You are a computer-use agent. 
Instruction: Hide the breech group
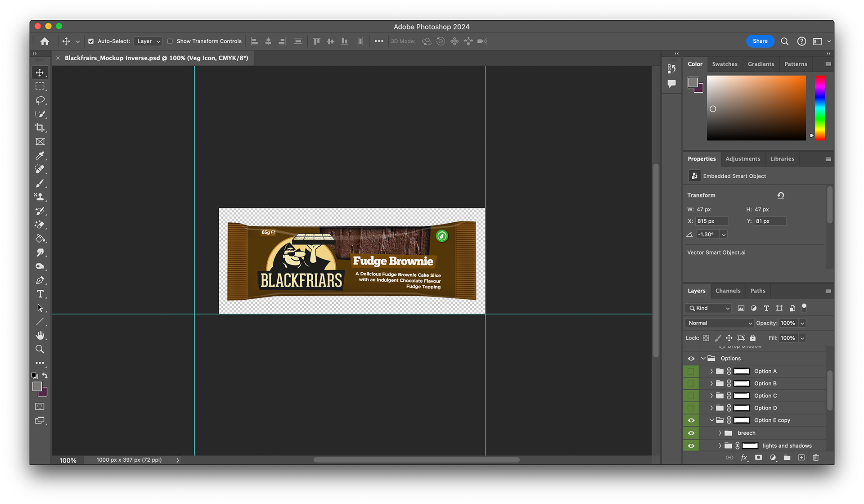(x=691, y=433)
